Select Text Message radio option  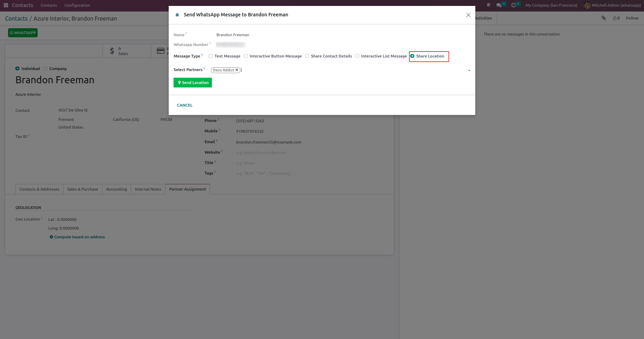210,56
